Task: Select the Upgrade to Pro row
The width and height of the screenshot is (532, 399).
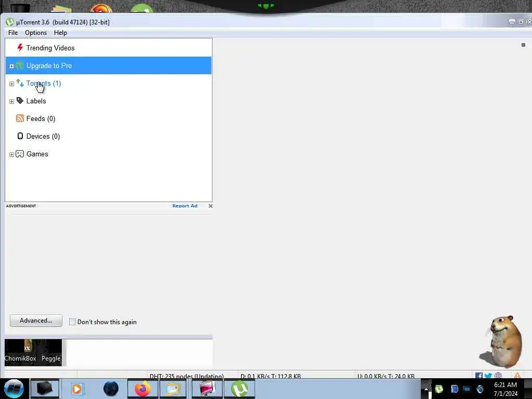Action: [x=109, y=65]
